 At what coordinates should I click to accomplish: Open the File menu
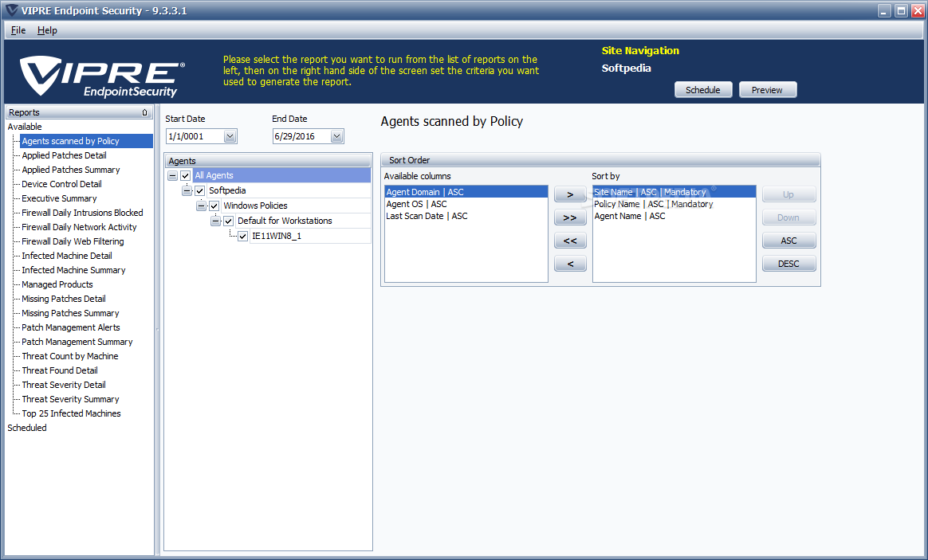(x=18, y=30)
